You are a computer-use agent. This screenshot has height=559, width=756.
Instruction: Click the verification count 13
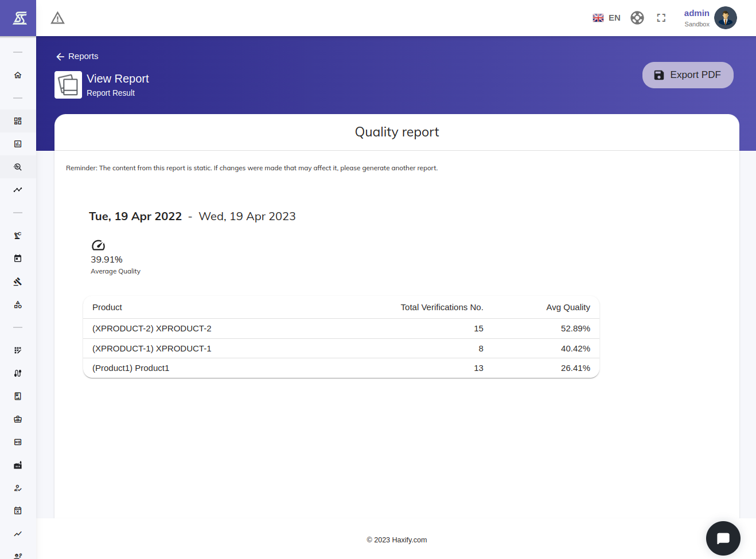click(478, 368)
